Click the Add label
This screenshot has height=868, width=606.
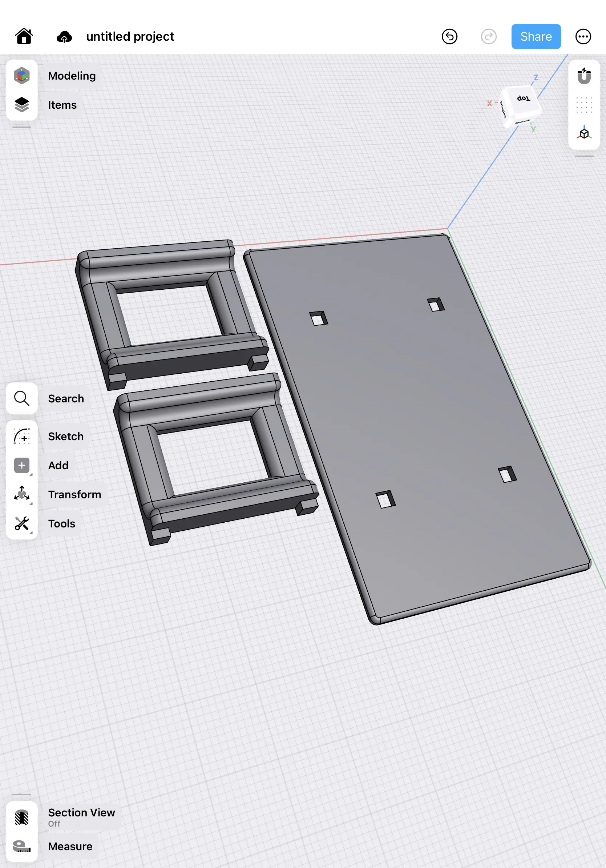[x=58, y=465]
